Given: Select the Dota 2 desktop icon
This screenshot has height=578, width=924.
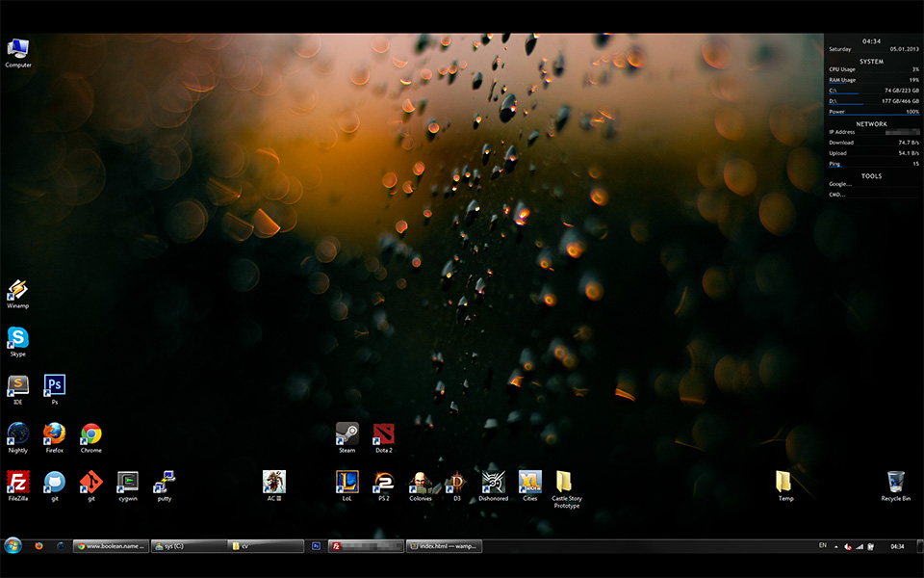Looking at the screenshot, I should (383, 434).
